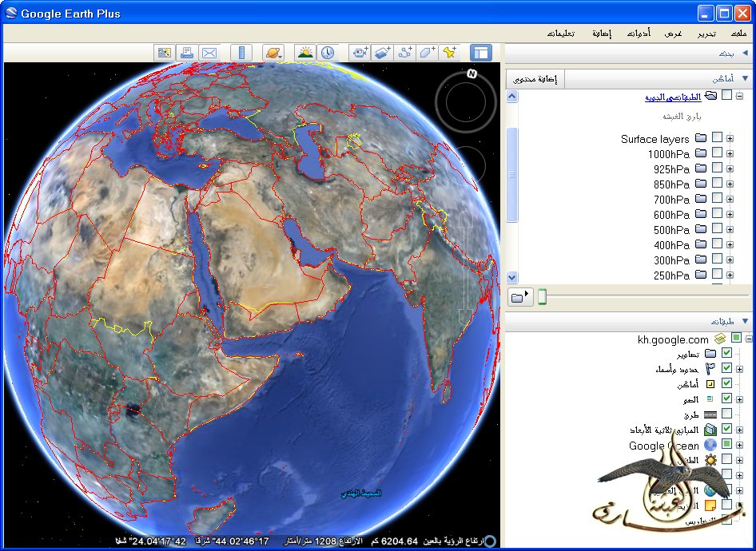Select the 600hPa folder label

pos(671,215)
